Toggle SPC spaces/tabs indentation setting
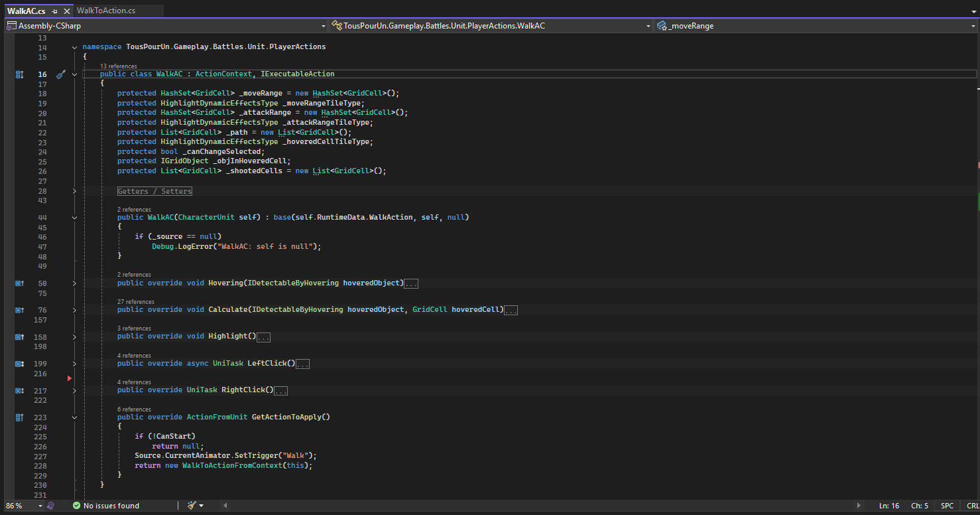 (x=947, y=506)
